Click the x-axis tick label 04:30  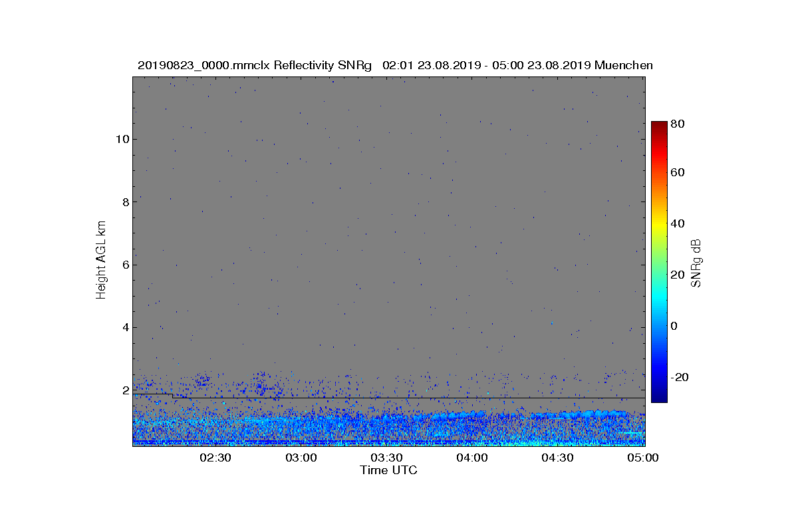(557, 458)
